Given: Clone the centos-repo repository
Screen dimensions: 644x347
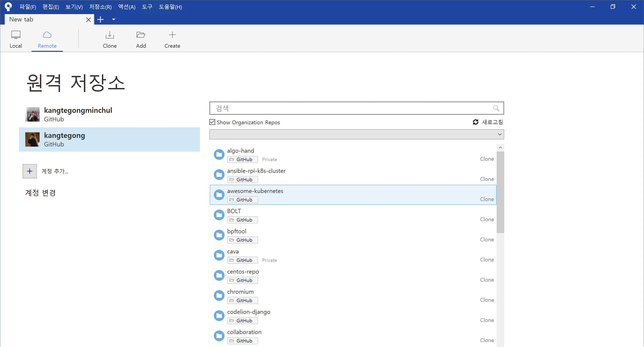Looking at the screenshot, I should tap(487, 280).
